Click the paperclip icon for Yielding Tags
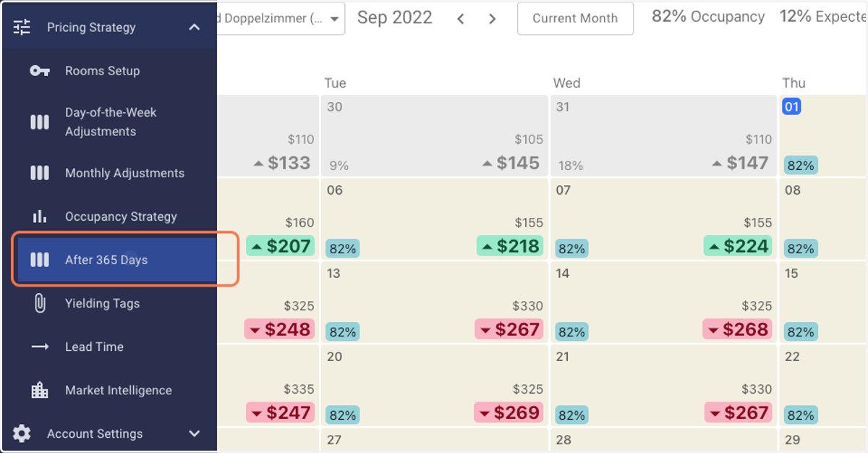This screenshot has height=453, width=868. coord(40,303)
